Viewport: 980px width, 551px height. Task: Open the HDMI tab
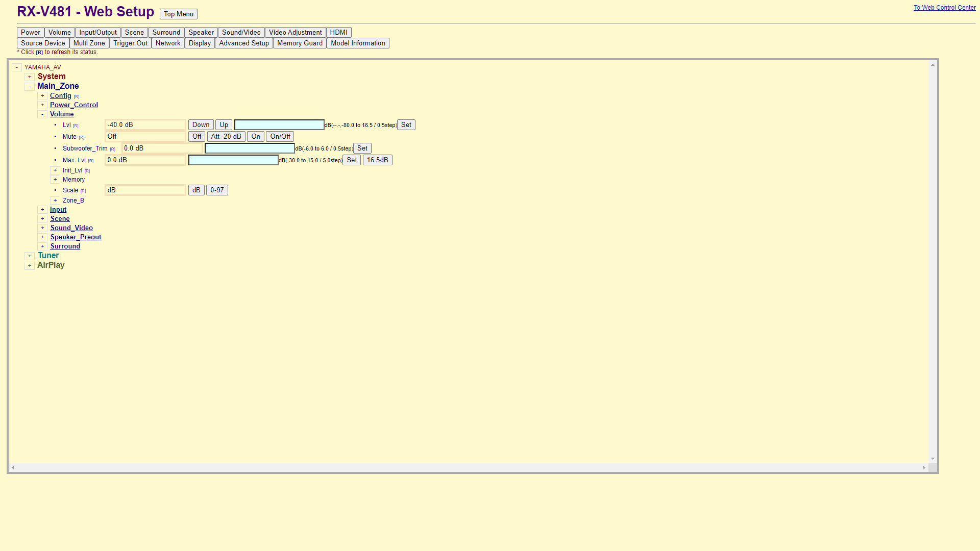click(339, 33)
